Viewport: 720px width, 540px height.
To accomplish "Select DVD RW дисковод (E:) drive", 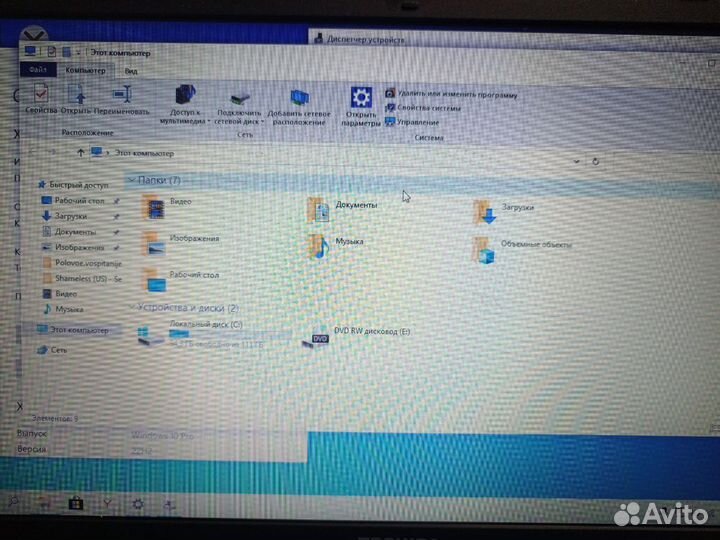I will tap(356, 337).
